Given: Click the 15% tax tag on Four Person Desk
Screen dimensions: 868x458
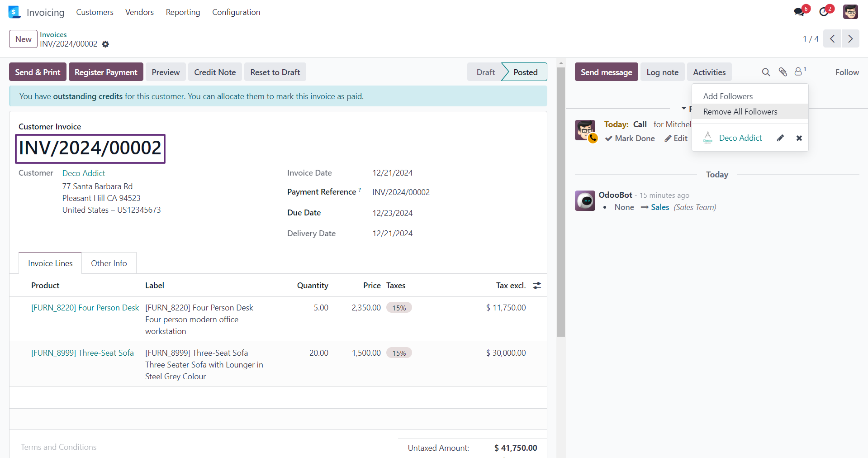Looking at the screenshot, I should [399, 308].
